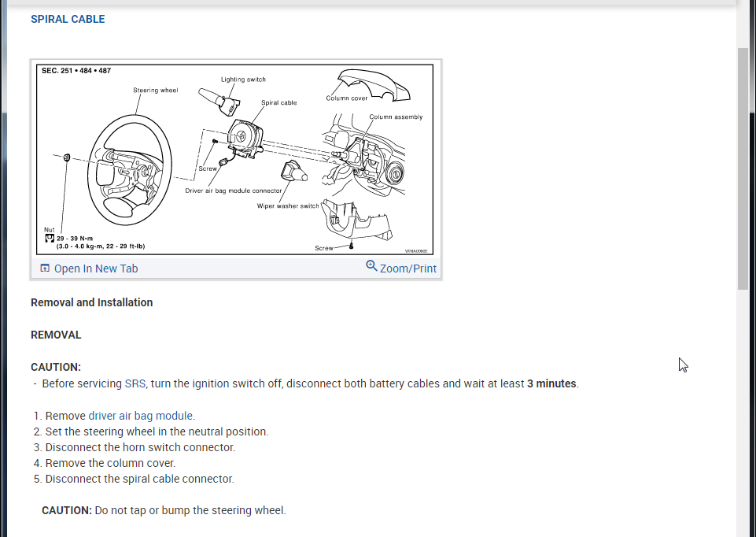756x537 pixels.
Task: Follow the SRS hyperlink in the caution
Action: (x=135, y=383)
